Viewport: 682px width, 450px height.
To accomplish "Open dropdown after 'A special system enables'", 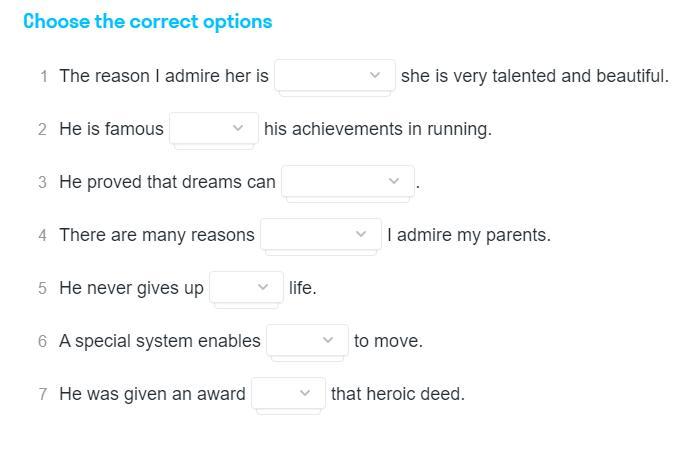I will 308,341.
